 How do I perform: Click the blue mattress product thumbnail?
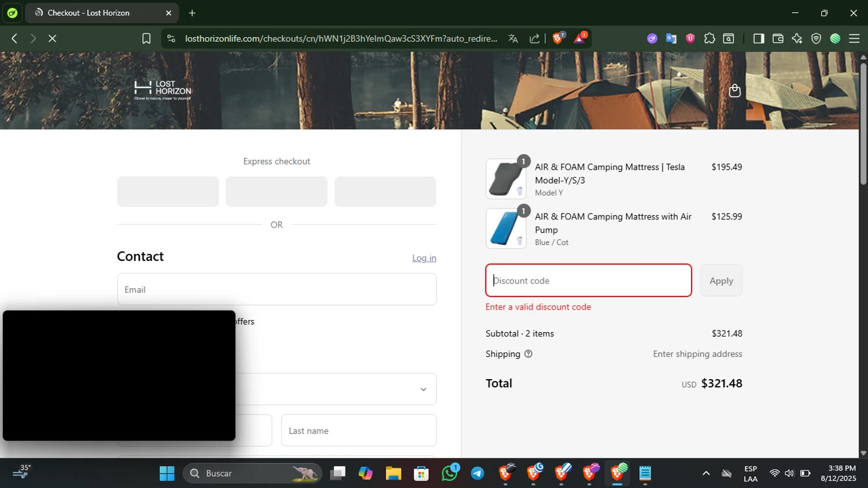tap(506, 229)
